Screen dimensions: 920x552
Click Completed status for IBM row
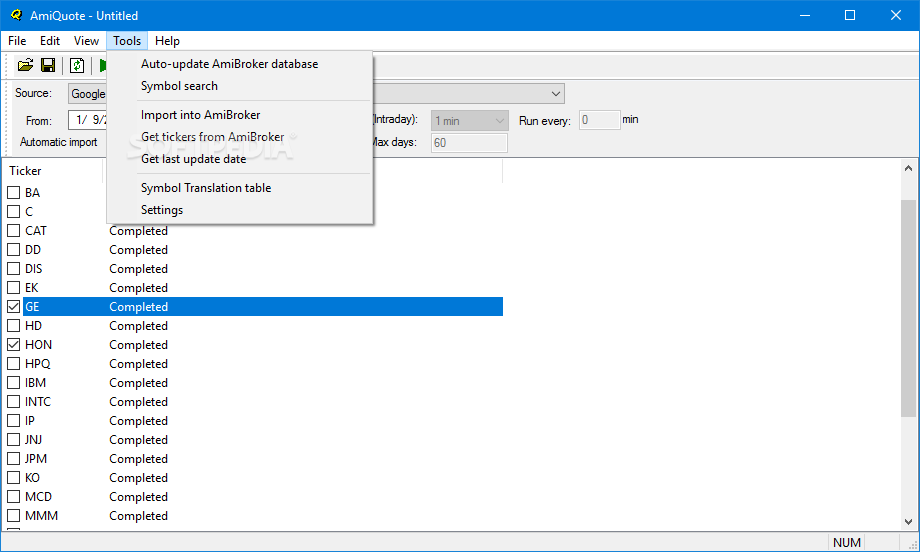(x=138, y=382)
